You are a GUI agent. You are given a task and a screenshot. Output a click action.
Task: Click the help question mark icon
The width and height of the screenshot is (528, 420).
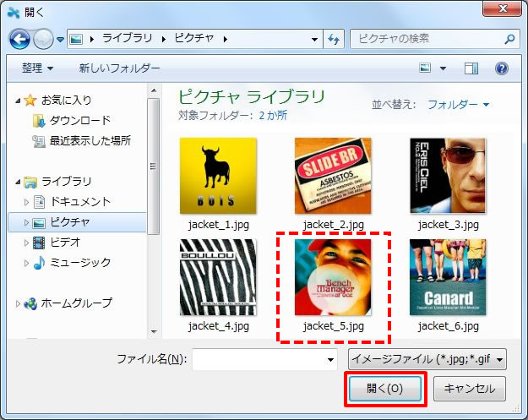(501, 68)
